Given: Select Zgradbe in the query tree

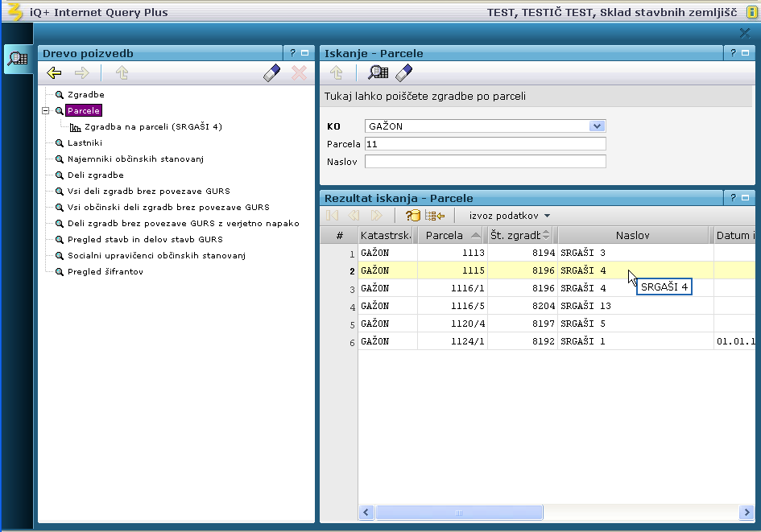Looking at the screenshot, I should [86, 94].
